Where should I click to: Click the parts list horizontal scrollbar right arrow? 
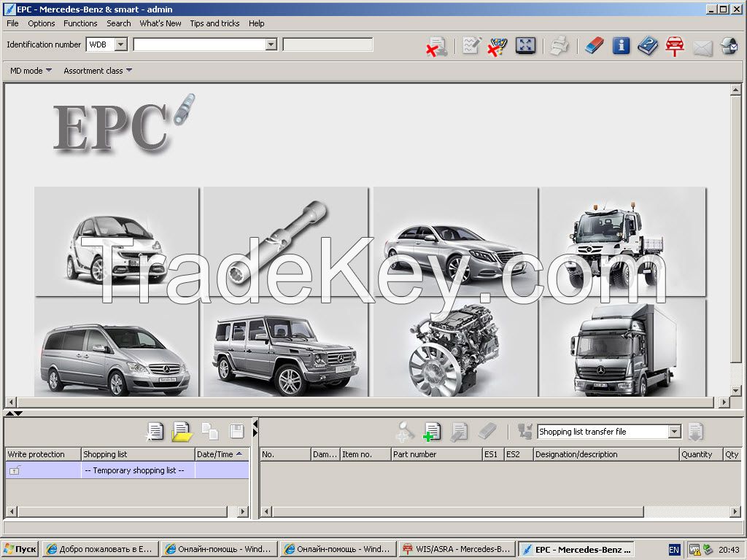pyautogui.click(x=735, y=512)
